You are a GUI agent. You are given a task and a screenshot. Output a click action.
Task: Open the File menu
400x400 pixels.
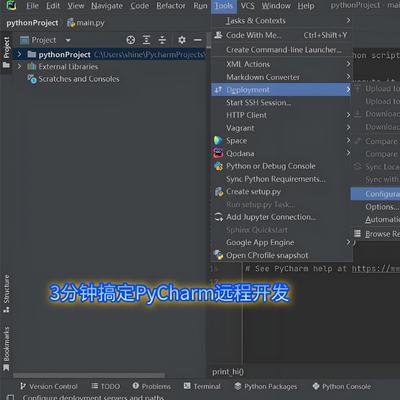coord(32,6)
